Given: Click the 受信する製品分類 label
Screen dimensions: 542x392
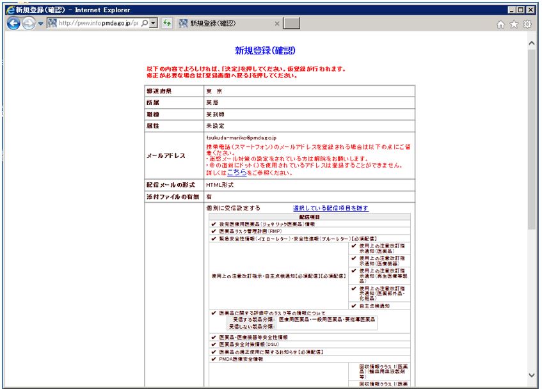Looking at the screenshot, I should coord(253,320).
